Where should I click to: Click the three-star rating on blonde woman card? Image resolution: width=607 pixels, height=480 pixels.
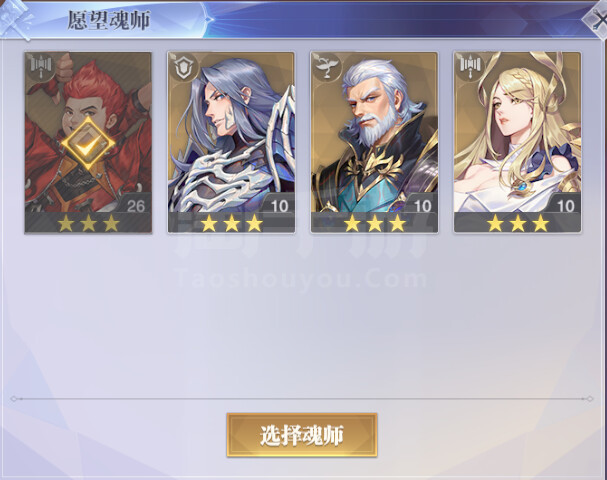518,223
